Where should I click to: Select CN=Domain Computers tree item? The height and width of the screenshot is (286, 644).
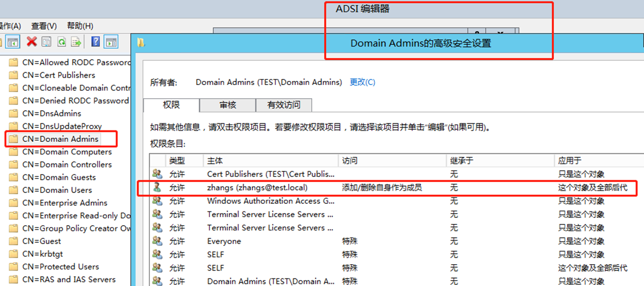67,152
